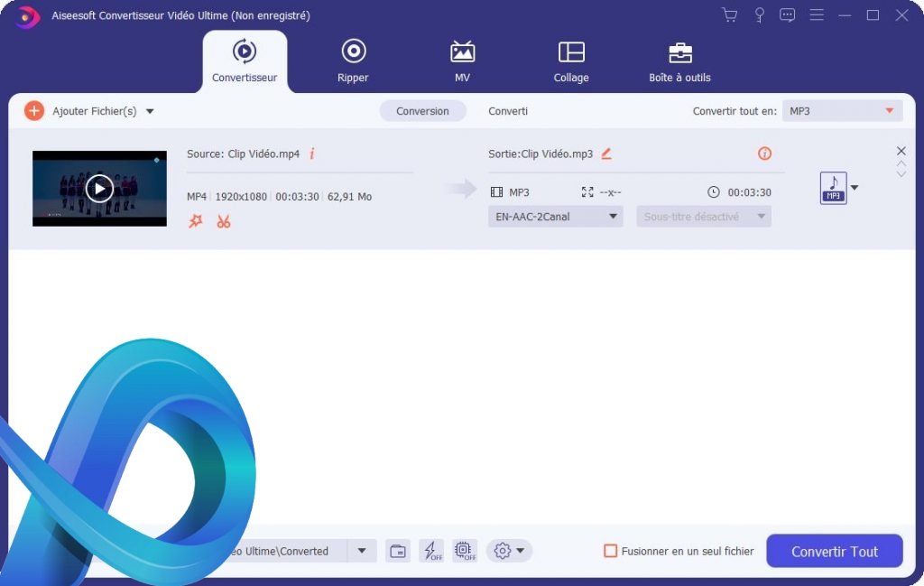Image resolution: width=924 pixels, height=586 pixels.
Task: Click the Sortie:Clip Vidéo.mp3 file name
Action: tap(541, 153)
